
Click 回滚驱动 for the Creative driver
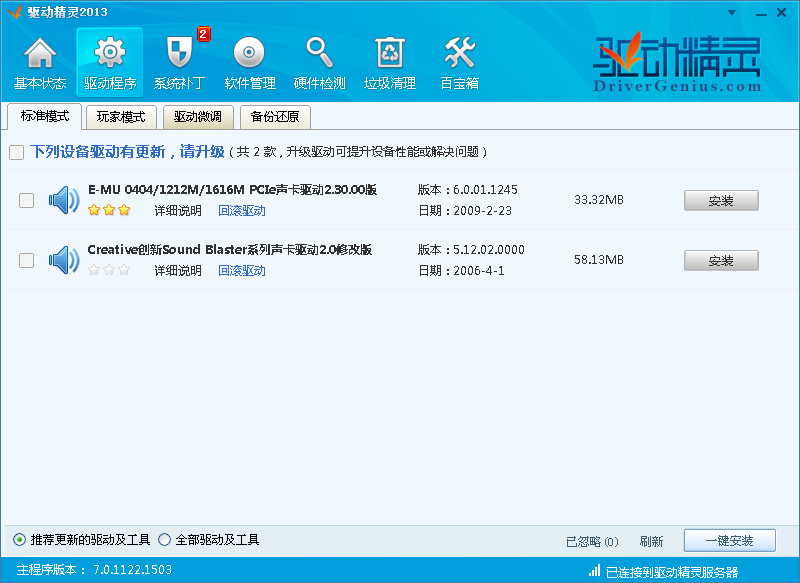[242, 270]
